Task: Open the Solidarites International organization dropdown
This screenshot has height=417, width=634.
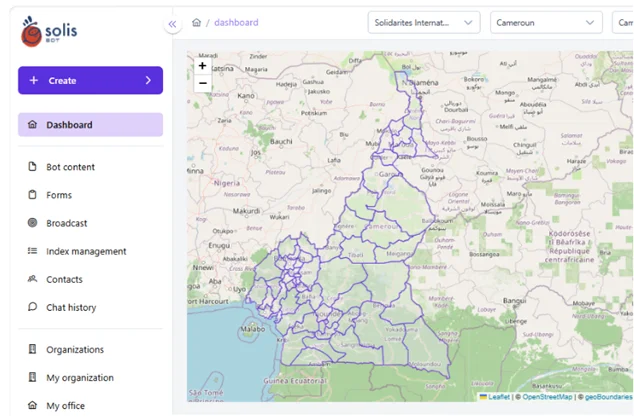Action: [424, 23]
